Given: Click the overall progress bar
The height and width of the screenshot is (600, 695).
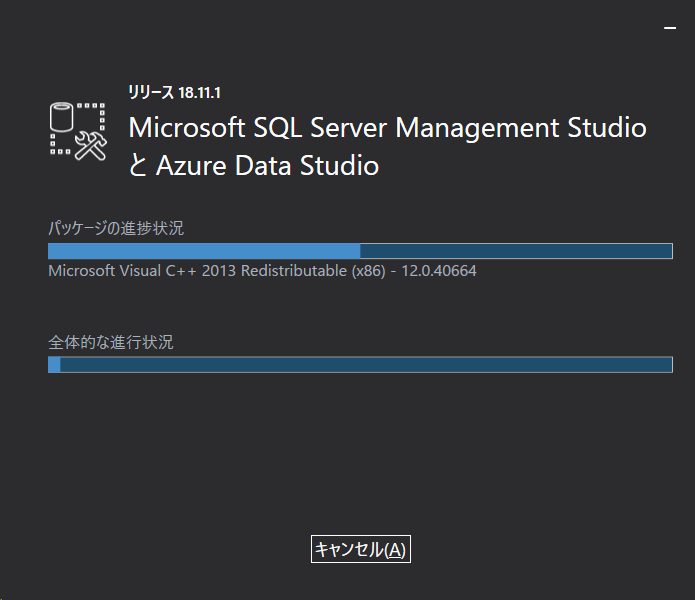Looking at the screenshot, I should point(360,365).
